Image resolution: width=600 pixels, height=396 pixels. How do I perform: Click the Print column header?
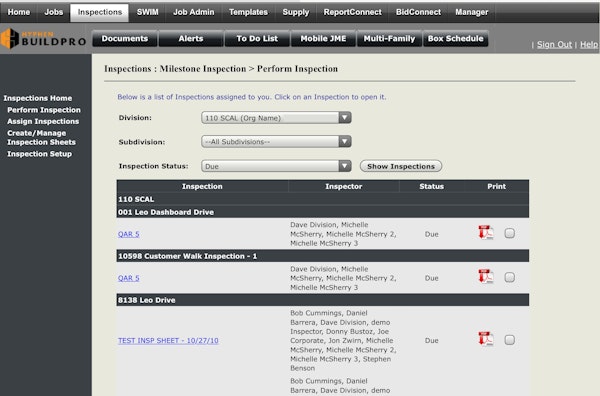pos(496,186)
